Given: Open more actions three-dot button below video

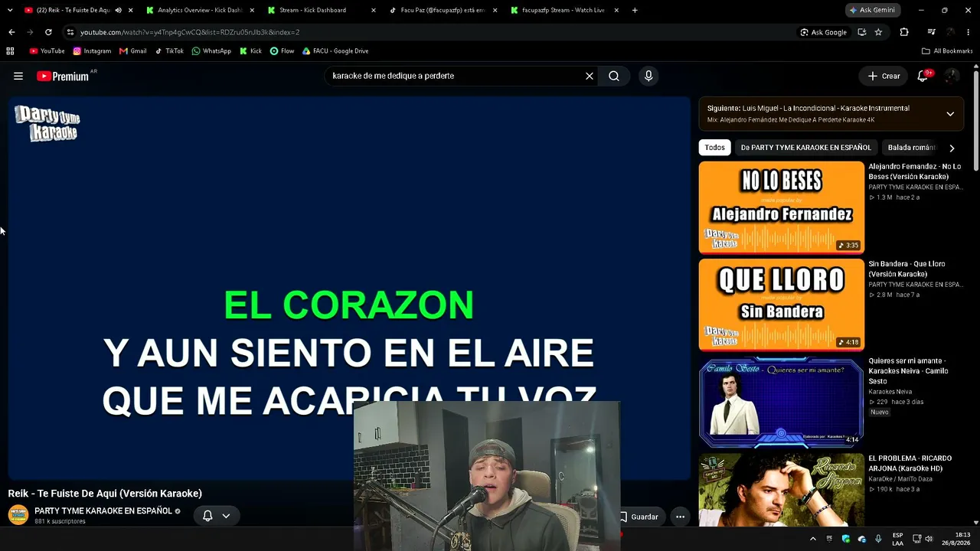Looking at the screenshot, I should (680, 517).
